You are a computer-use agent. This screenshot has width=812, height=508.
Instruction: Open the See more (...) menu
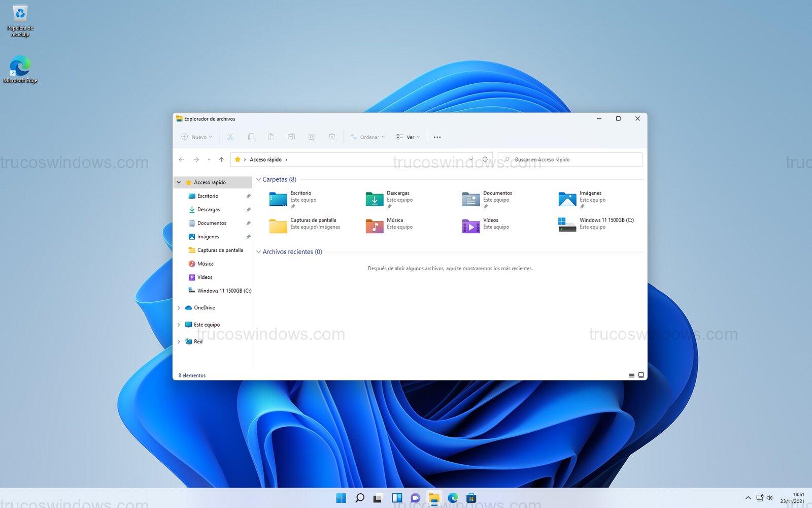[x=437, y=137]
